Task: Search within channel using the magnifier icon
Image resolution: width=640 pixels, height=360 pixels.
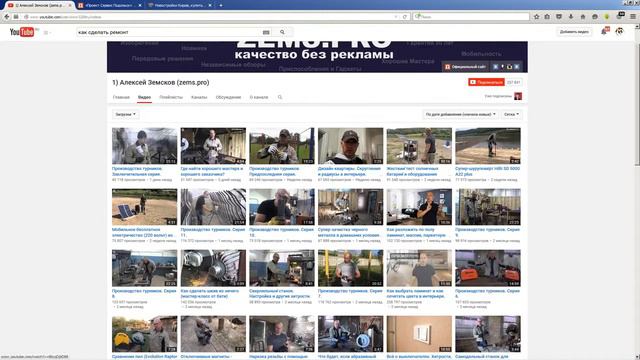Action: pos(280,97)
